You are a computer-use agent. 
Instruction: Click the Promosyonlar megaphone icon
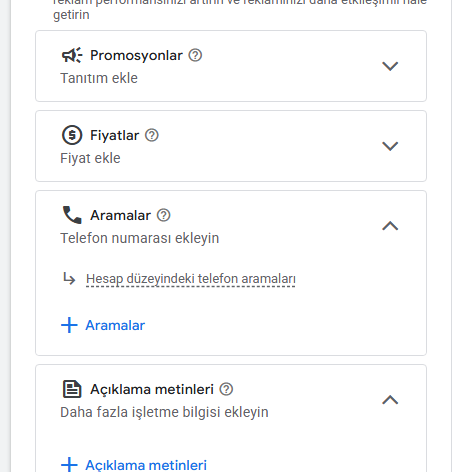[72, 55]
